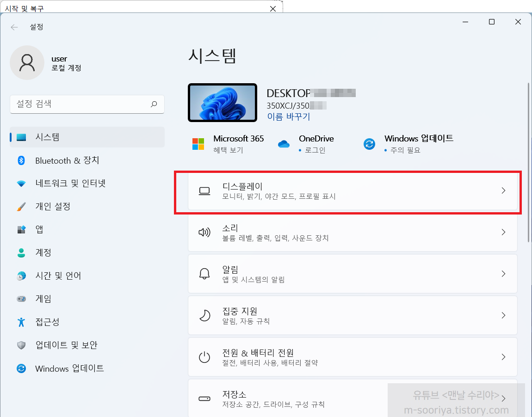The image size is (532, 417).
Task: Expand the highlighted 디스플레이 row chevron
Action: click(x=503, y=190)
